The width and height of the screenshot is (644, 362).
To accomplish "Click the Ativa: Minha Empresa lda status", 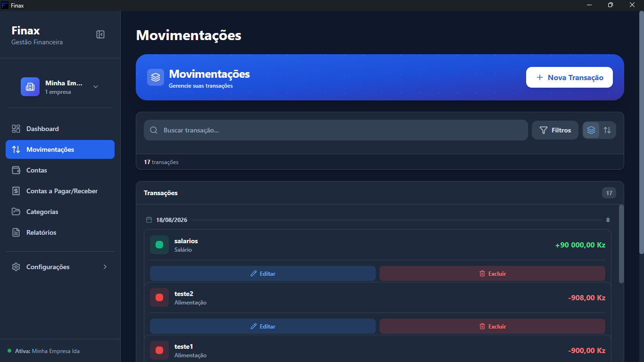I will pyautogui.click(x=43, y=351).
